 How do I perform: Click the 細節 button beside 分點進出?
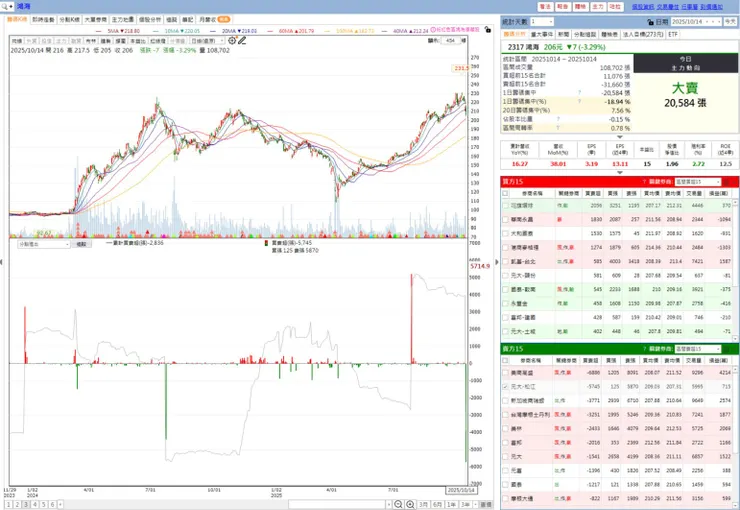81,244
